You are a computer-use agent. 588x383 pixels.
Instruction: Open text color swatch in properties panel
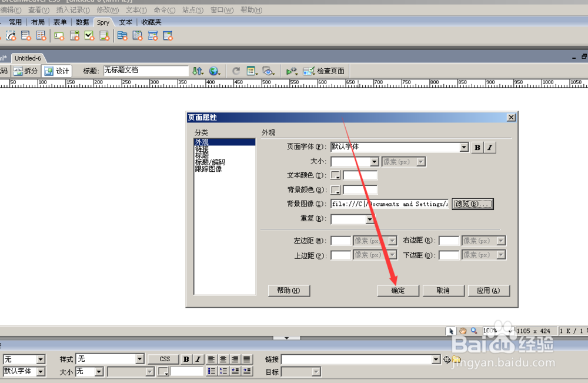click(x=163, y=371)
